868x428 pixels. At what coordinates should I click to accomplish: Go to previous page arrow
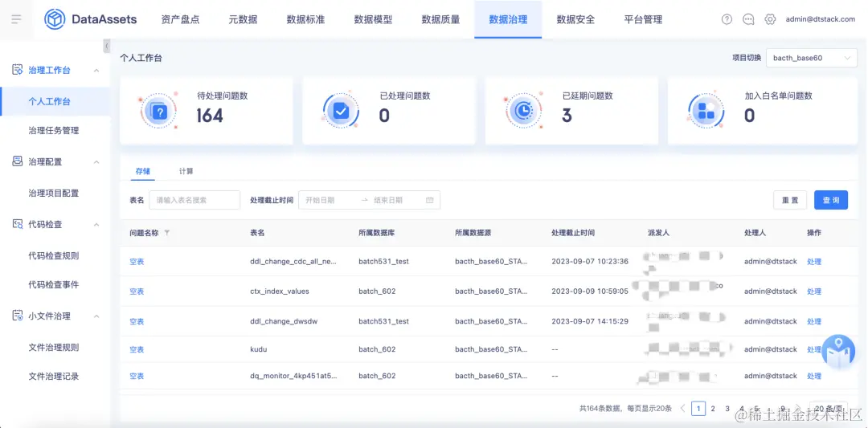tap(682, 409)
